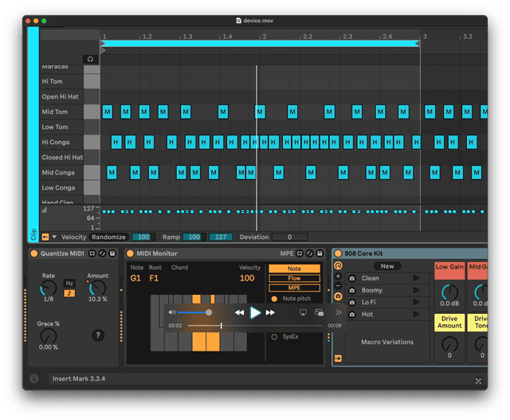Click the Hi Conga drum row label
Screen dimensions: 510x420
click(55, 142)
